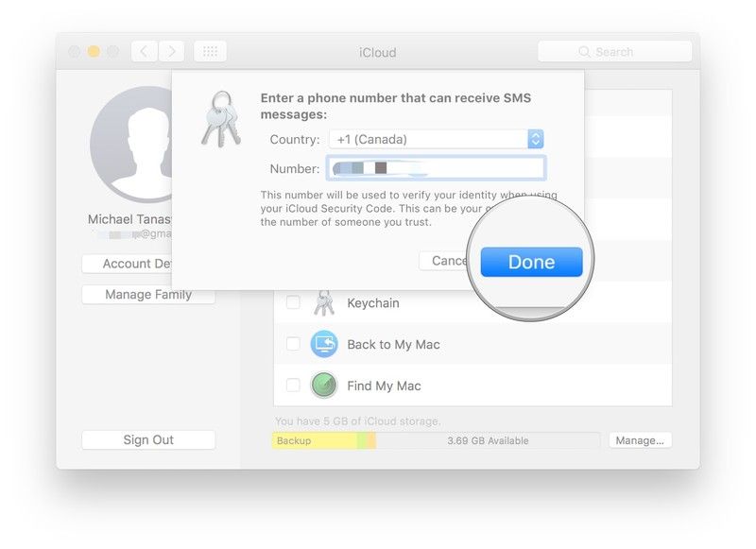This screenshot has height=549, width=756.
Task: Check the Find My Mac checkbox
Action: [x=293, y=386]
